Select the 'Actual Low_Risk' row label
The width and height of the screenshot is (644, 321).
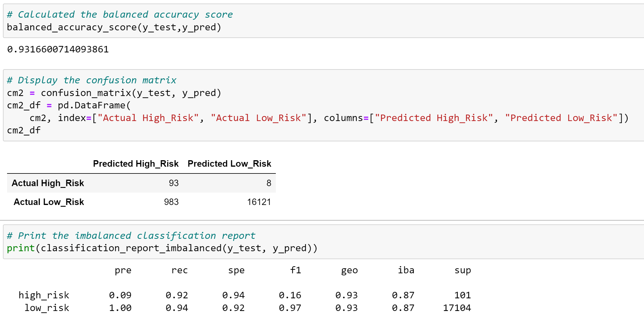pyautogui.click(x=49, y=202)
